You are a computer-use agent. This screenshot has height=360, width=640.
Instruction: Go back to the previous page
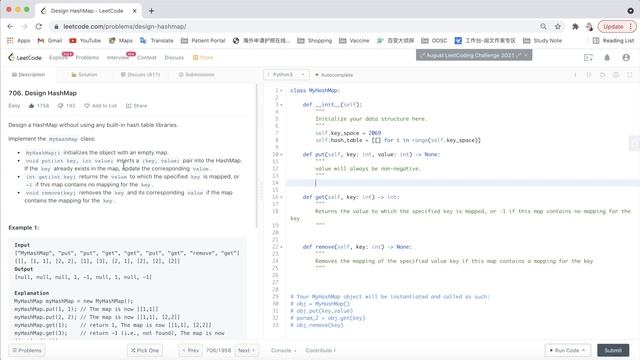(11, 27)
